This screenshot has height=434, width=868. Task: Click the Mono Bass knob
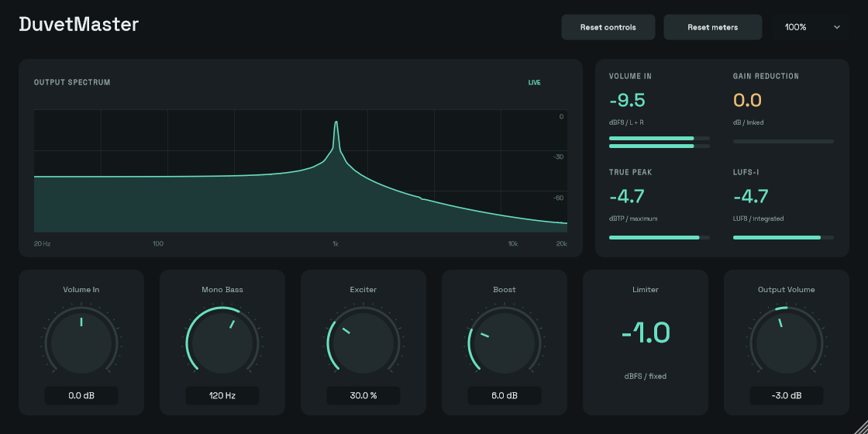click(x=222, y=343)
